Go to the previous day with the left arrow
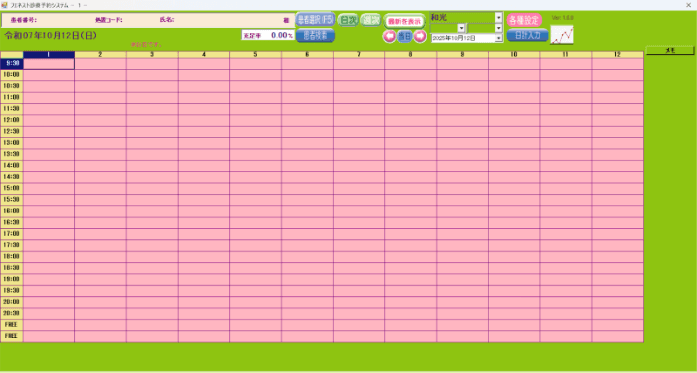697x373 pixels. (x=389, y=36)
